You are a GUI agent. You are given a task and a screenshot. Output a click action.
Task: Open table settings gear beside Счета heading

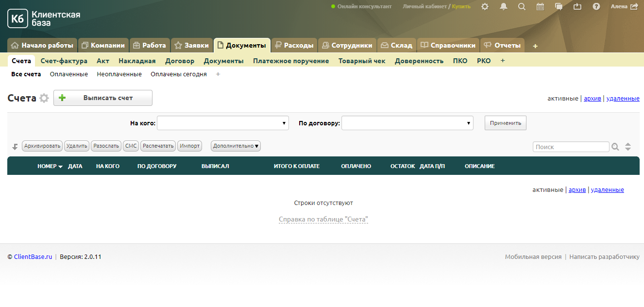(44, 98)
